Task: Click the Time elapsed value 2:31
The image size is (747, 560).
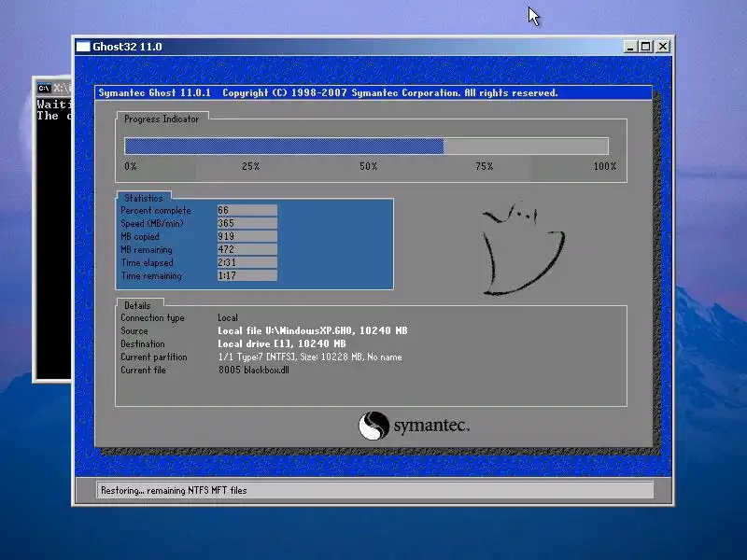Action: pyautogui.click(x=247, y=262)
